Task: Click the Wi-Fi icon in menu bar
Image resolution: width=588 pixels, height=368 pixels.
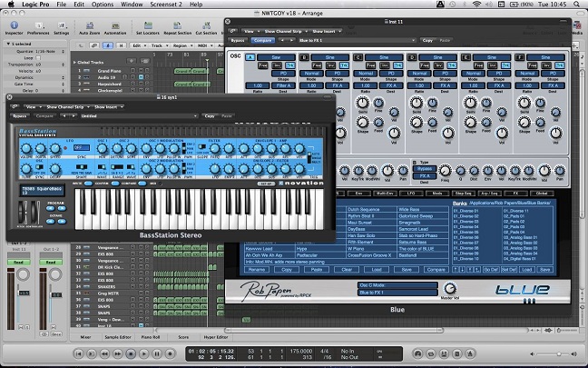Action: click(476, 5)
